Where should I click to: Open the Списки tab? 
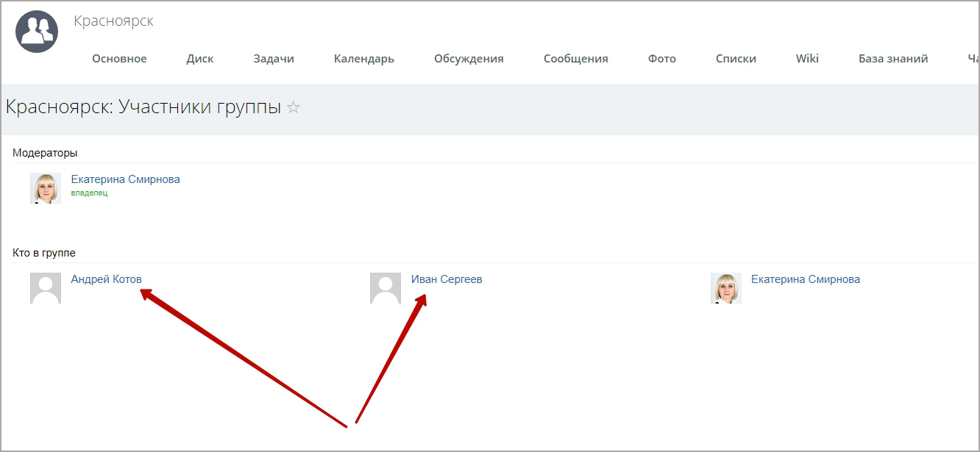pos(736,59)
